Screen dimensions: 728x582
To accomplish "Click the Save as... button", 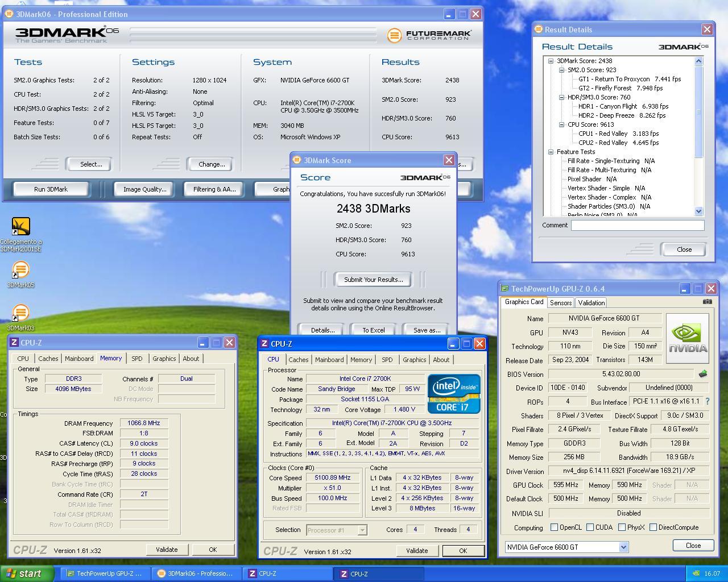I will click(427, 330).
